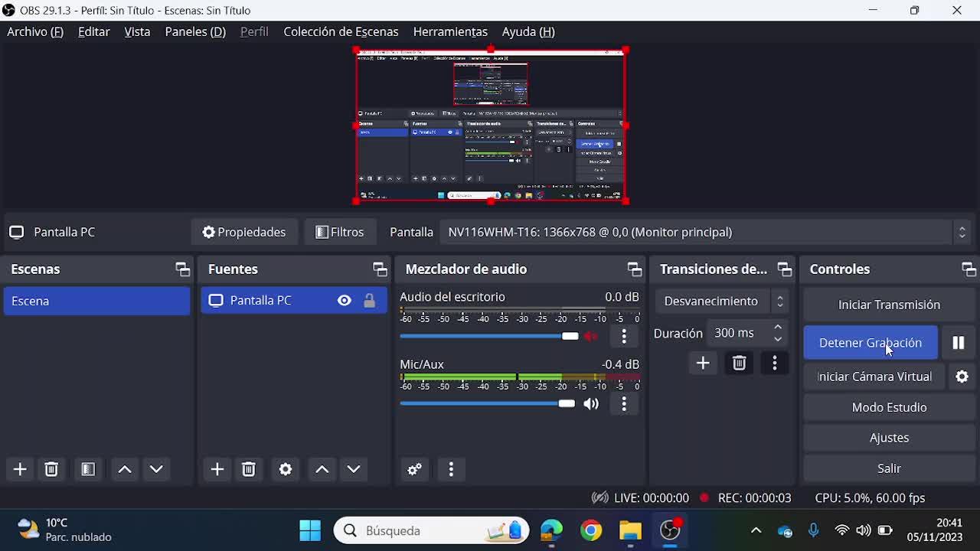
Task: Exit OBS with Salir button
Action: (x=889, y=468)
